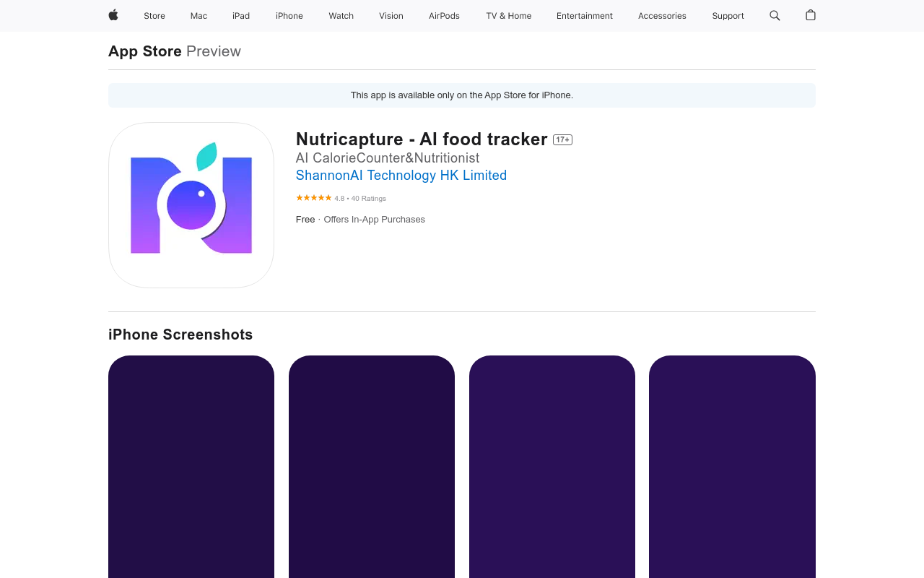Screen dimensions: 924x578
Task: Open the search magnifier icon
Action: 775,15
